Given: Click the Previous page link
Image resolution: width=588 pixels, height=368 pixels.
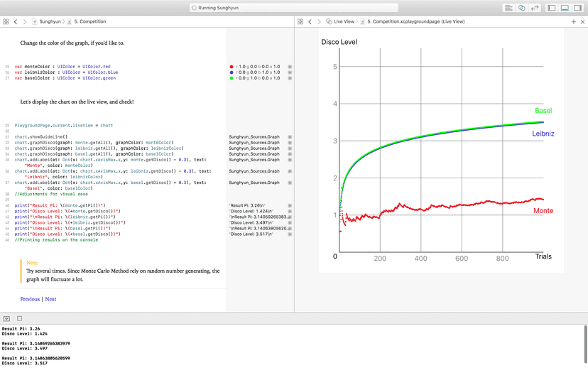Looking at the screenshot, I should pyautogui.click(x=30, y=299).
